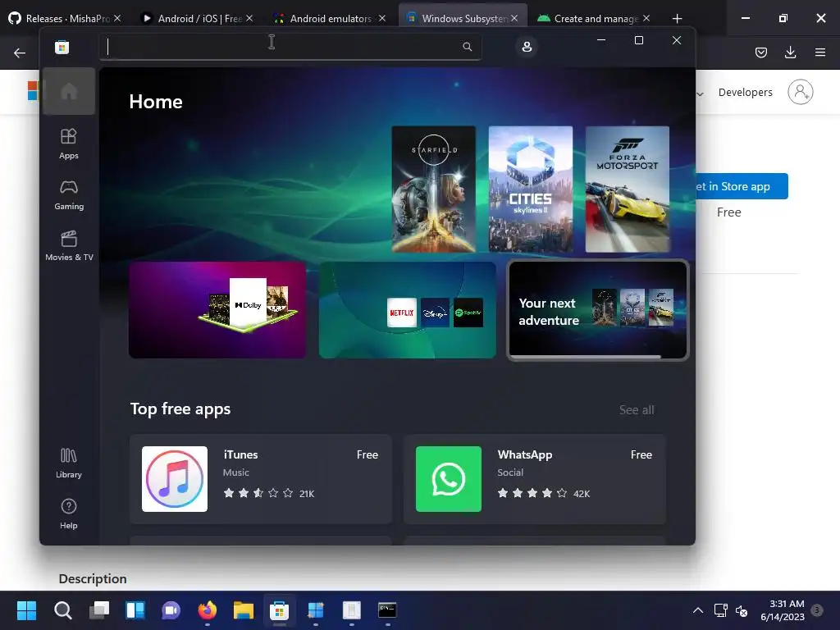Open the Chat app on taskbar
This screenshot has height=630, width=840.
pos(171,610)
